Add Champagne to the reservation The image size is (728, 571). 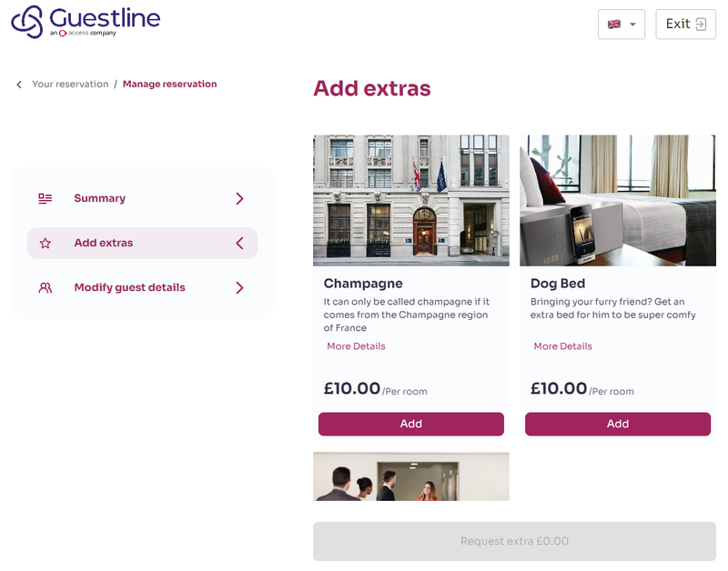click(410, 424)
